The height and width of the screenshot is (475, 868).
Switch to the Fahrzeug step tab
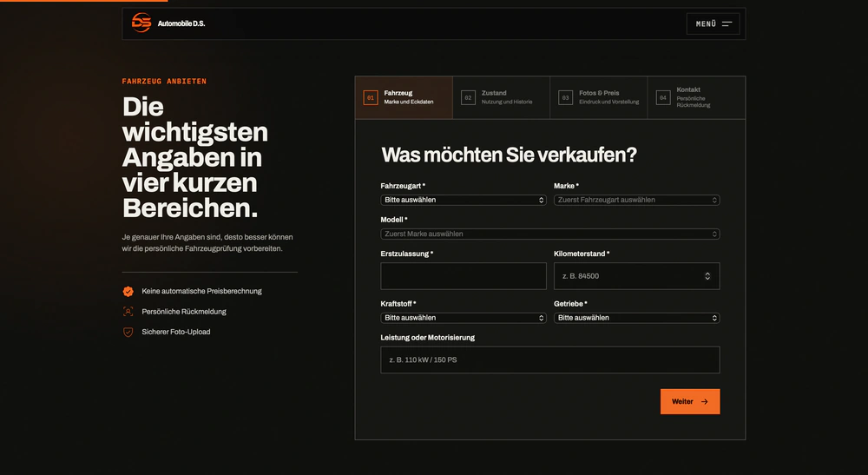(404, 97)
